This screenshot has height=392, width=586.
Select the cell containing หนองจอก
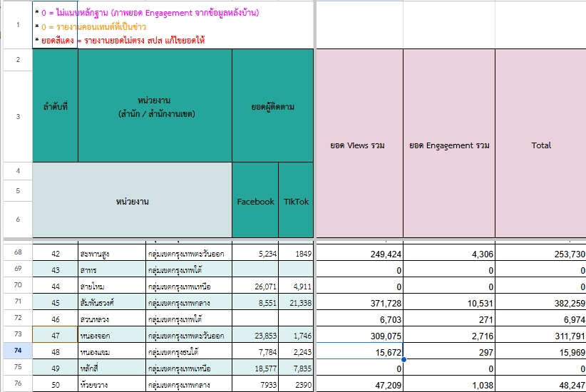click(x=111, y=335)
